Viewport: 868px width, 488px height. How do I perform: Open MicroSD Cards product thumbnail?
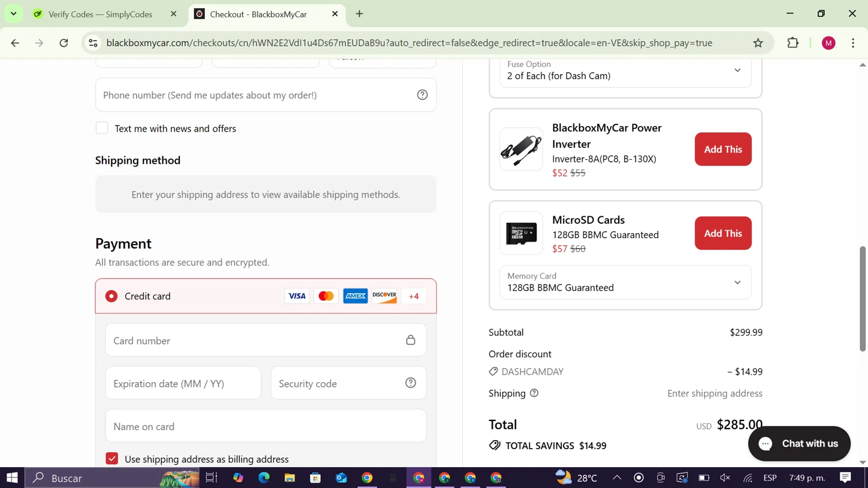(521, 233)
